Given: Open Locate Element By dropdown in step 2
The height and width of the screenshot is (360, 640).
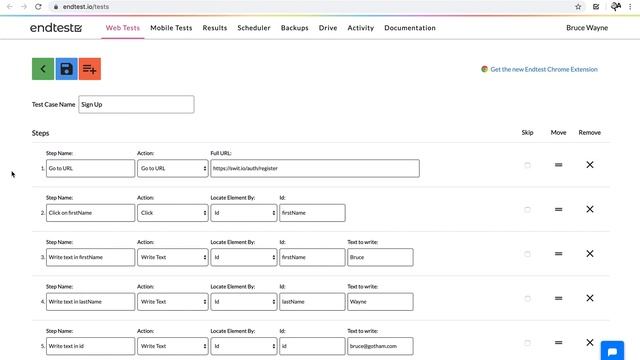Looking at the screenshot, I should [244, 213].
